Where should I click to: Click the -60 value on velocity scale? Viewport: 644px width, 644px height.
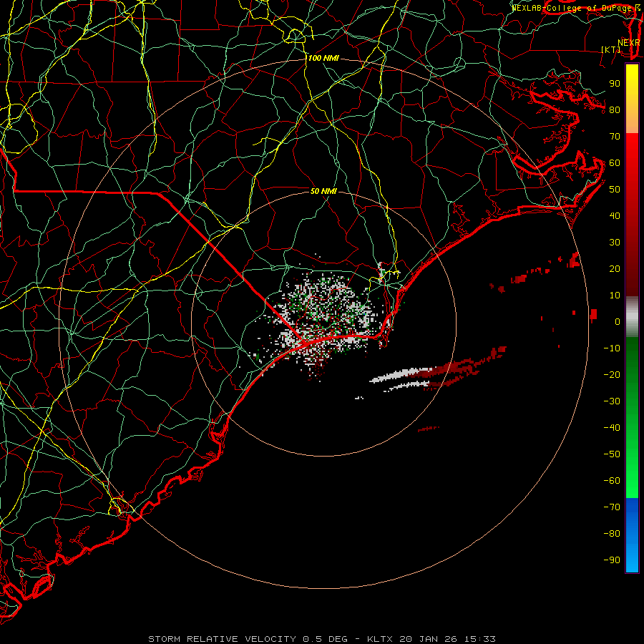pyautogui.click(x=612, y=481)
